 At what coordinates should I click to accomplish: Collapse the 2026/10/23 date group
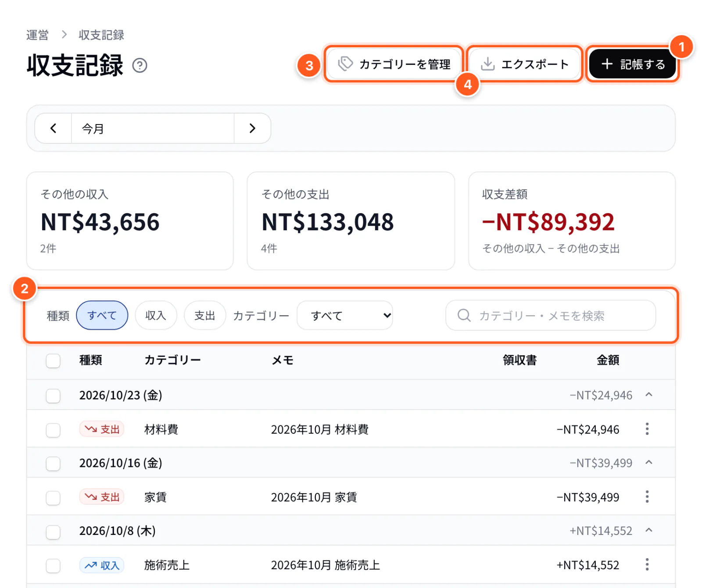pos(649,395)
